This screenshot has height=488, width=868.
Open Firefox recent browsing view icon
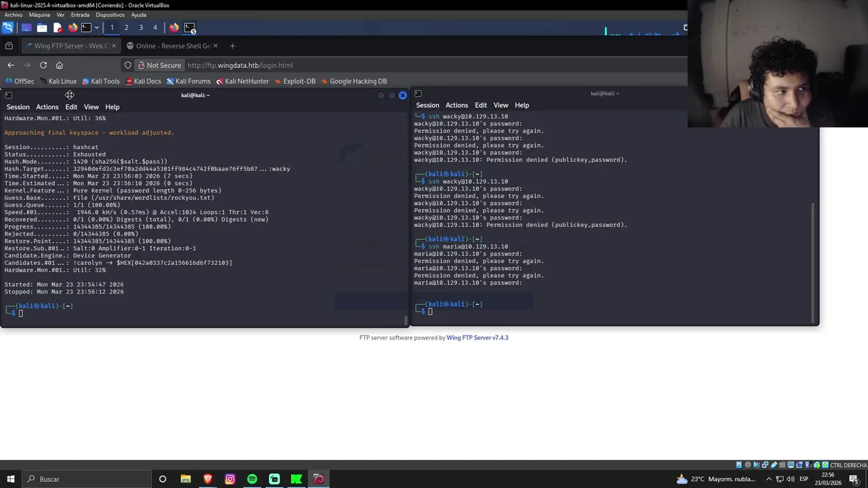(x=9, y=46)
